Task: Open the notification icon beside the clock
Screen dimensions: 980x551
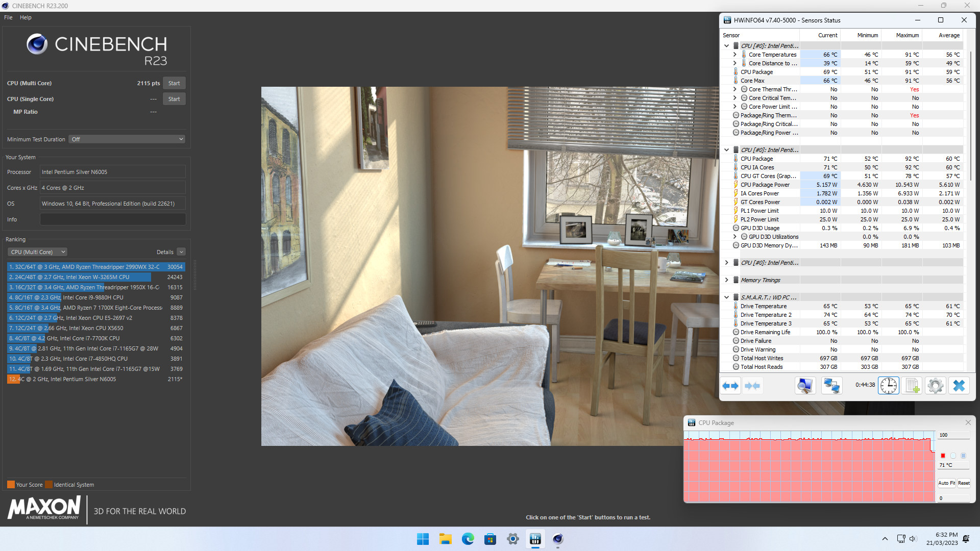Action: pos(966,539)
